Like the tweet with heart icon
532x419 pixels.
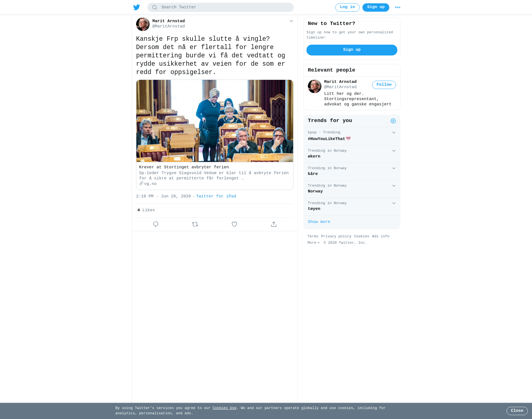click(234, 224)
